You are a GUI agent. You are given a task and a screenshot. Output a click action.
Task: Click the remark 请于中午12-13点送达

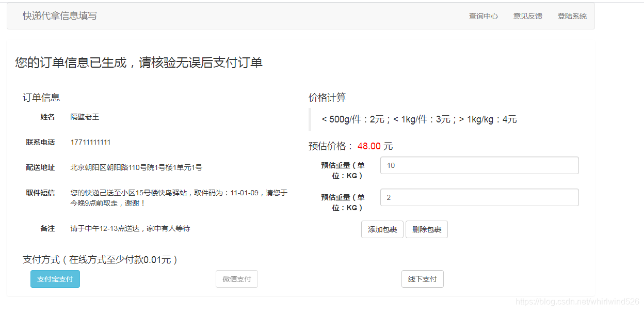tap(130, 228)
